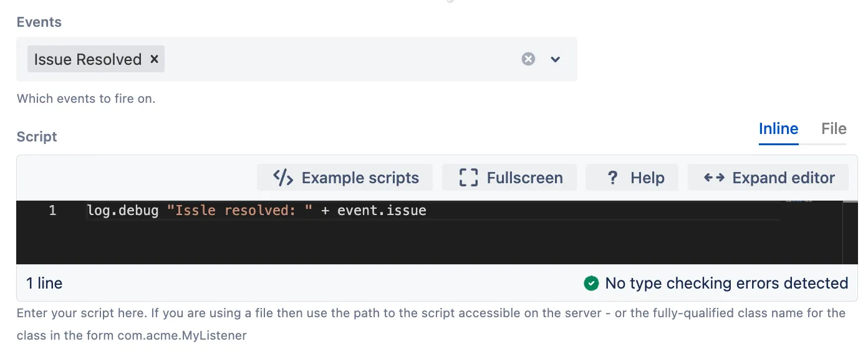
Task: Click the Script field label
Action: click(x=37, y=136)
